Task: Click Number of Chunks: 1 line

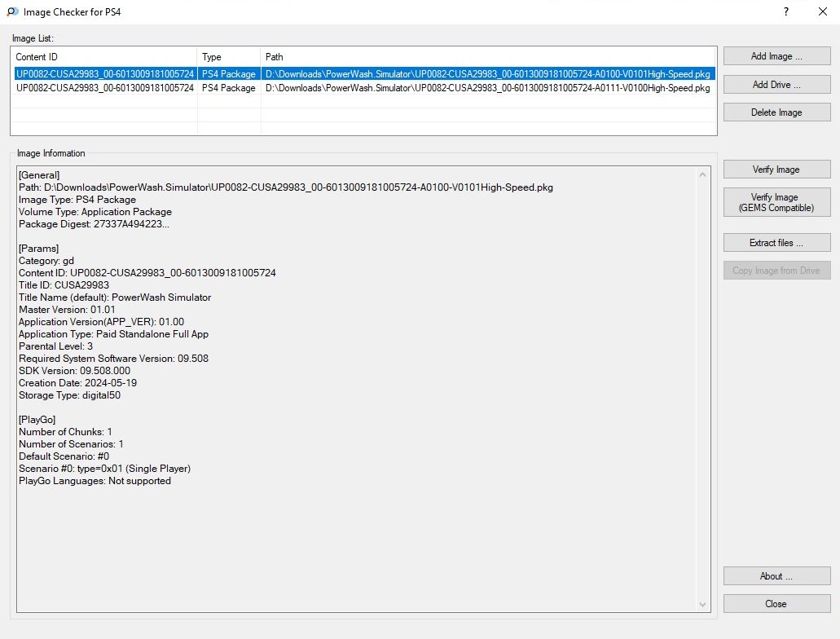Action: (x=65, y=432)
